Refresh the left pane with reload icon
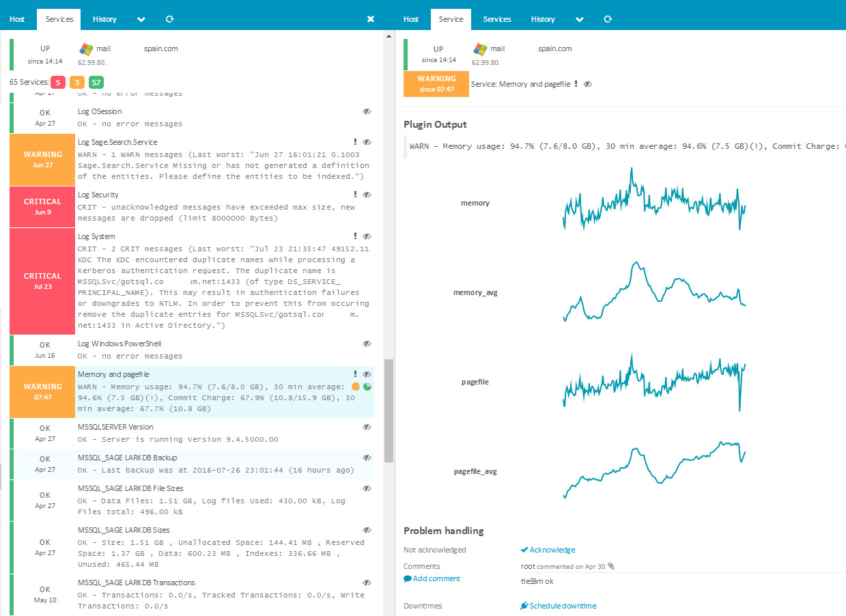Screen dimensions: 846x616 [169, 19]
